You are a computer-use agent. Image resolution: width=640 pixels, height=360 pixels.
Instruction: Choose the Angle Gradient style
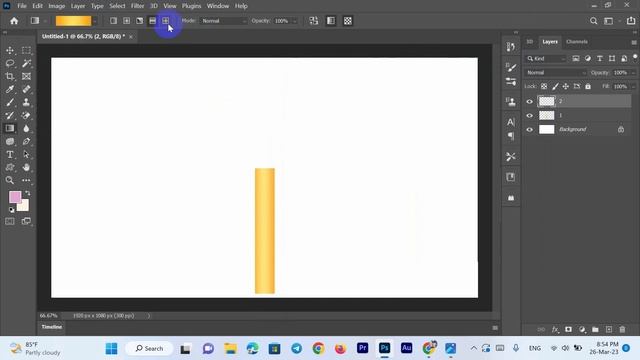140,21
